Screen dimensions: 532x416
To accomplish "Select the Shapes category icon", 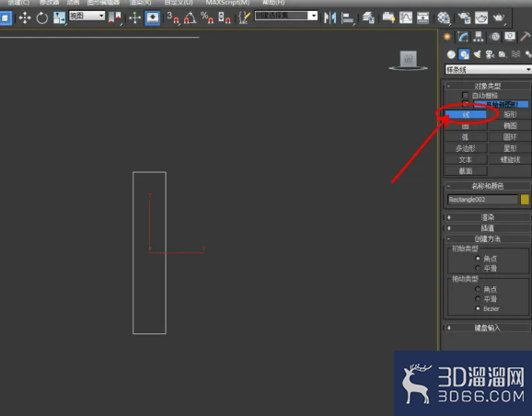I will tap(464, 54).
